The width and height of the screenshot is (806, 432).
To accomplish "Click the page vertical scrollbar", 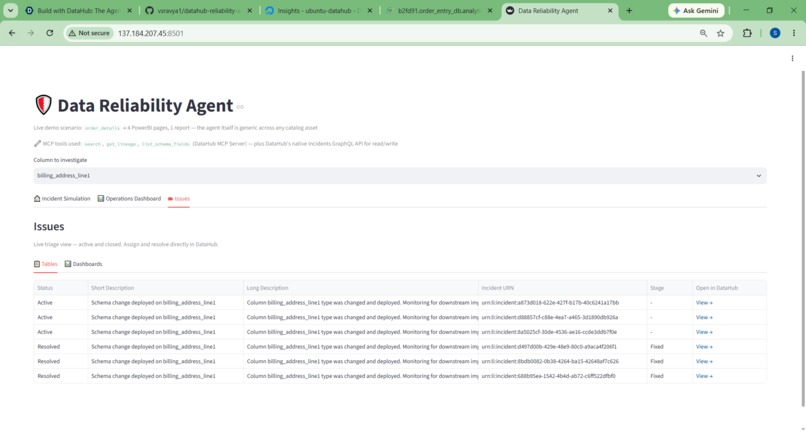I will [x=803, y=237].
